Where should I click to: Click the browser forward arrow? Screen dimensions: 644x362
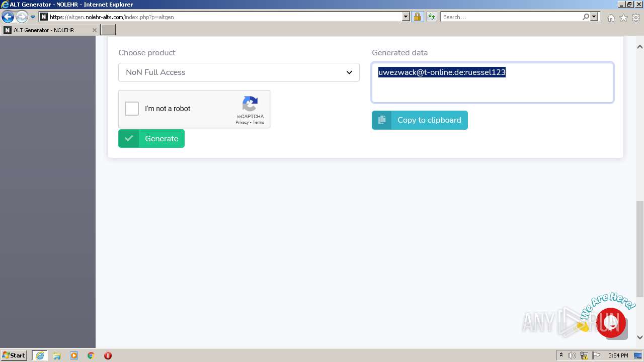click(x=22, y=17)
